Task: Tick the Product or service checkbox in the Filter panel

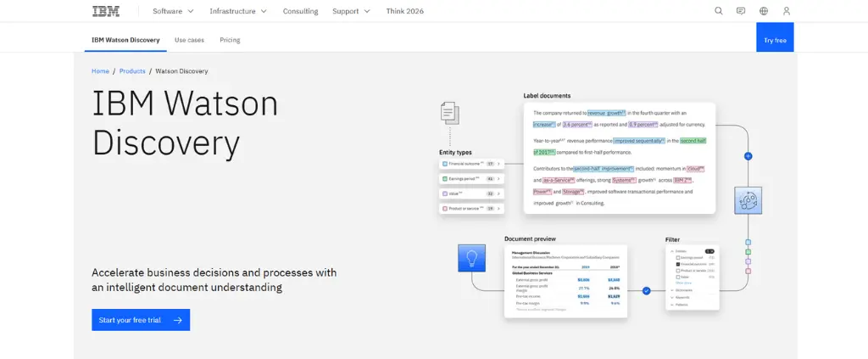Action: click(678, 271)
